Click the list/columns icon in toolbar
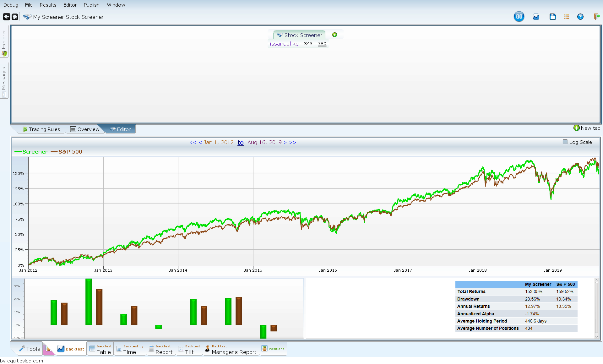The width and height of the screenshot is (603, 364). click(566, 17)
